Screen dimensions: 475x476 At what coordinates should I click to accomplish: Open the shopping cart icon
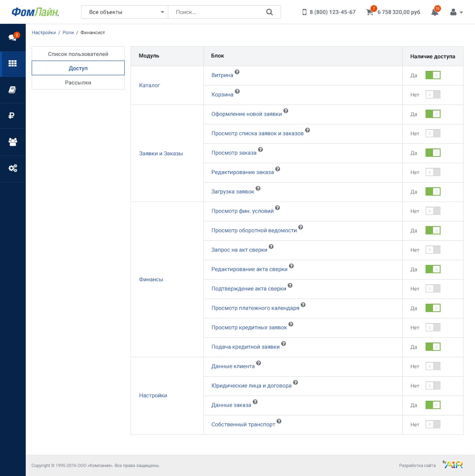[x=370, y=12]
